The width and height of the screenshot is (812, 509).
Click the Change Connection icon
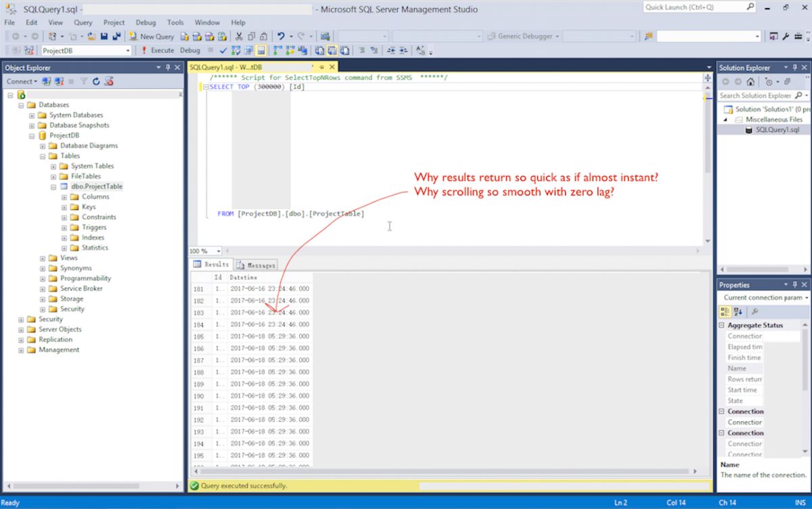pyautogui.click(x=28, y=51)
